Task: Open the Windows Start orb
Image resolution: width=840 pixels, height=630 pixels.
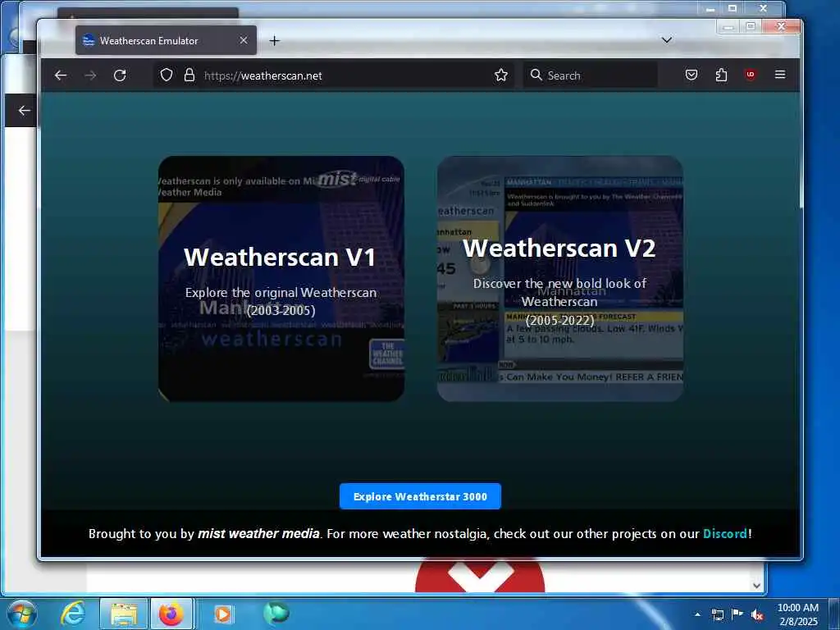Action: tap(21, 614)
